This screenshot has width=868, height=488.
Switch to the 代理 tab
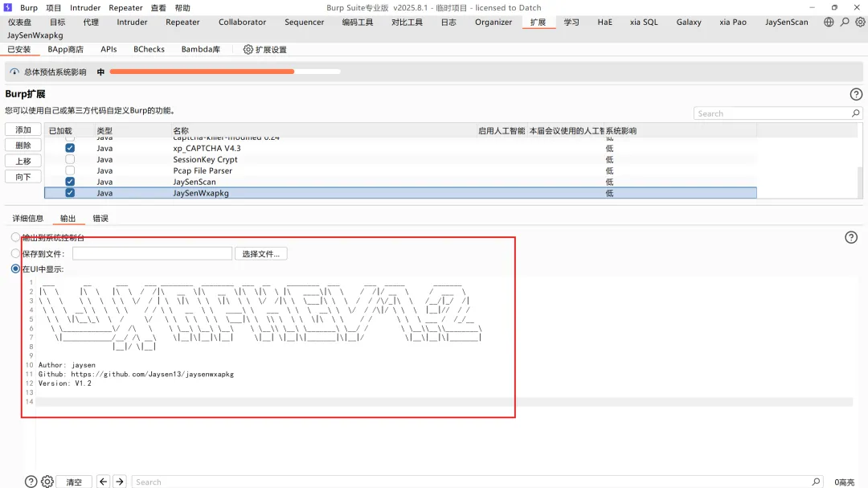[91, 23]
